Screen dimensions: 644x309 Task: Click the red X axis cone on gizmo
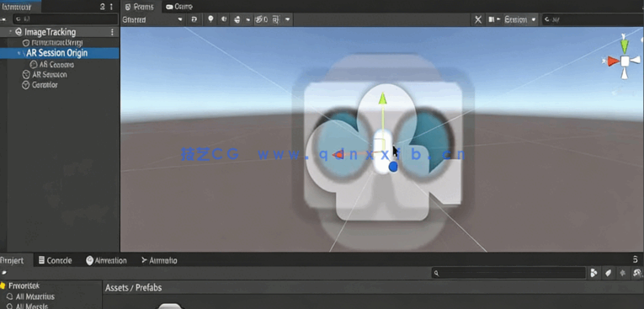[x=613, y=61]
